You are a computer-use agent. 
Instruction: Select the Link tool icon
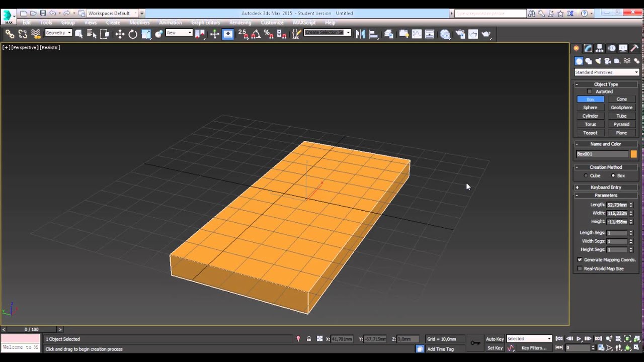[x=10, y=34]
